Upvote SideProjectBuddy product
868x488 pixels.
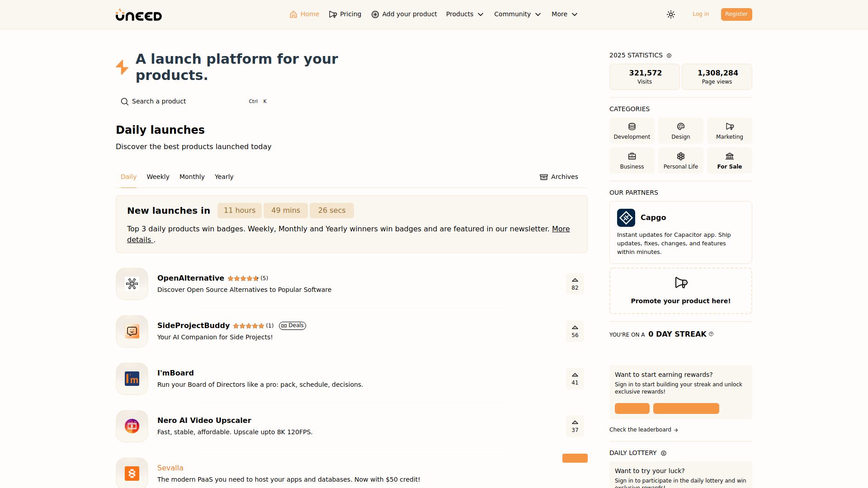tap(575, 331)
